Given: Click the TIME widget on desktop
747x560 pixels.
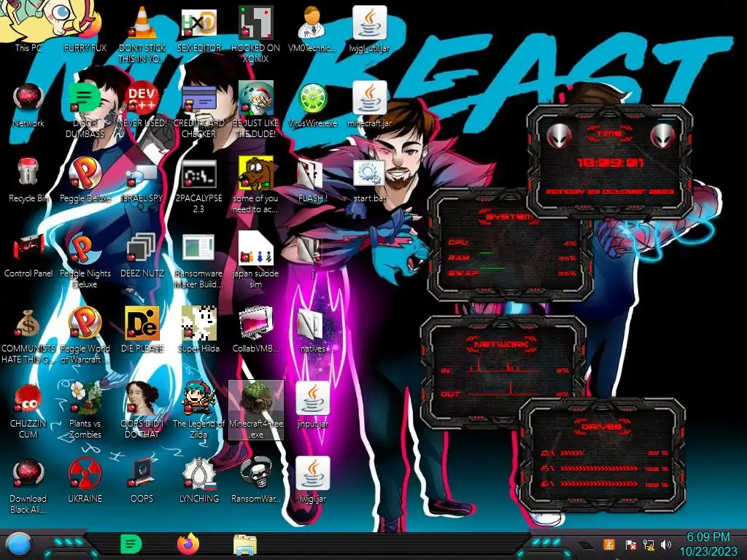Looking at the screenshot, I should click(609, 162).
